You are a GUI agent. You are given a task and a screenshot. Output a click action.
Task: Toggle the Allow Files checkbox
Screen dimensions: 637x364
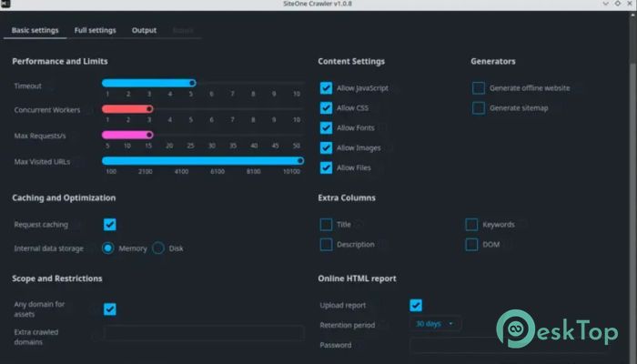326,167
